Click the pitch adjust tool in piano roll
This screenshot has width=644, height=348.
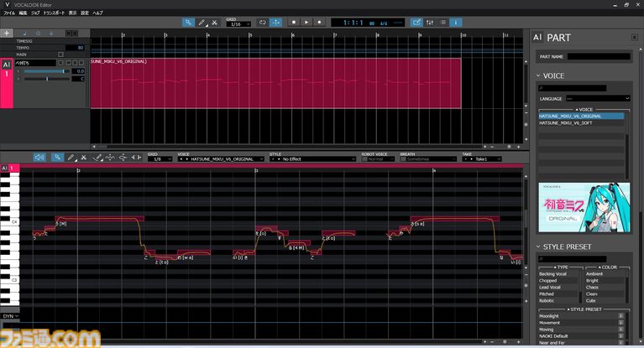click(x=123, y=157)
